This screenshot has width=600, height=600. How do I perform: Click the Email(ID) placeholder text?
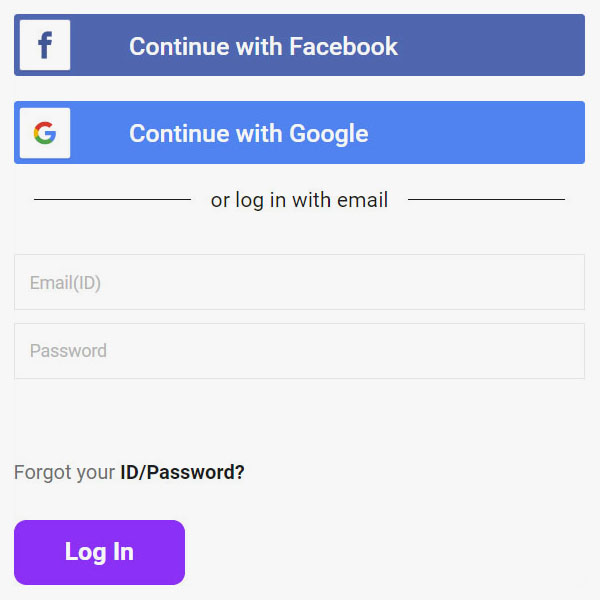click(x=65, y=283)
